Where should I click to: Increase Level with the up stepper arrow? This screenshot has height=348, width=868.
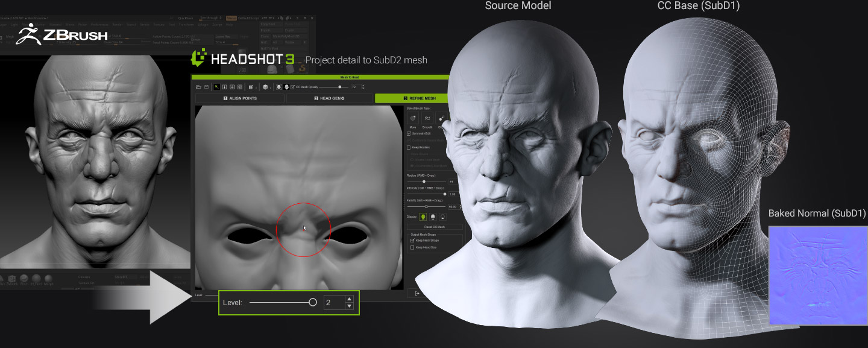pyautogui.click(x=348, y=299)
